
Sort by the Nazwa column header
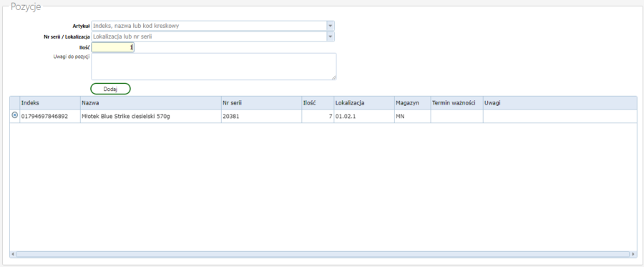click(x=151, y=103)
